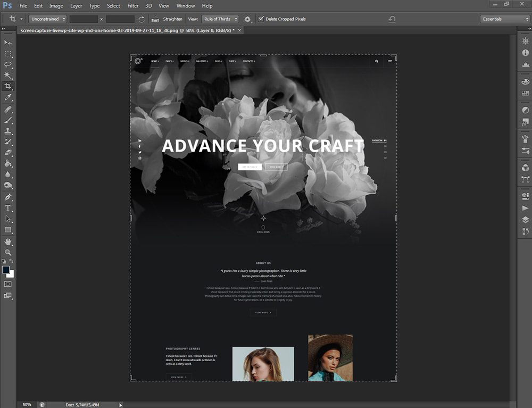532x408 pixels.
Task: Select the Clone Stamp tool
Action: (x=8, y=131)
